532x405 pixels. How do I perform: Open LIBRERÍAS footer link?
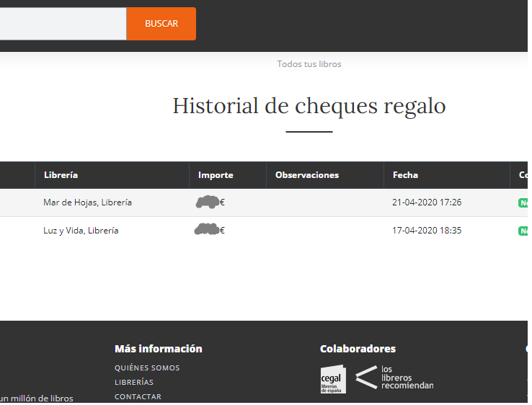(134, 383)
